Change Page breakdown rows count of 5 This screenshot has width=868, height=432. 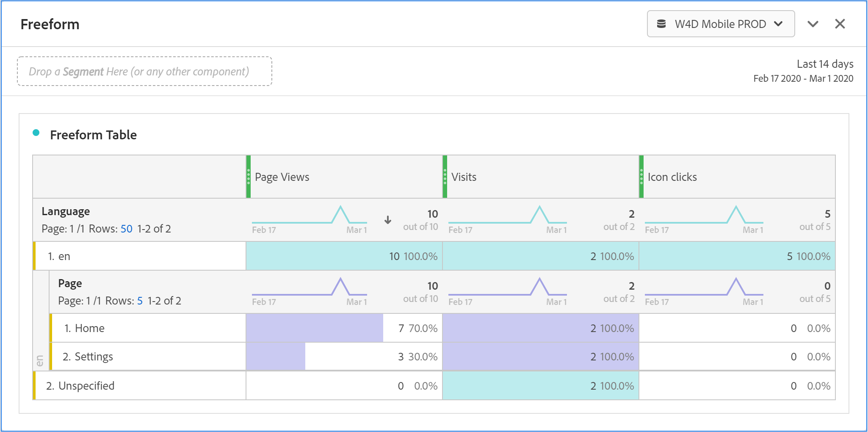[140, 301]
